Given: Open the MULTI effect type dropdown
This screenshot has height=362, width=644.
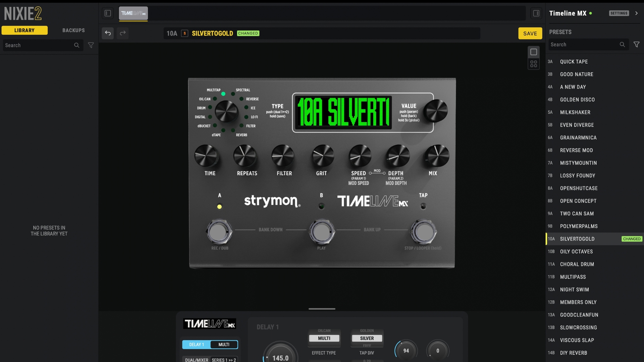Looking at the screenshot, I should click(x=324, y=338).
